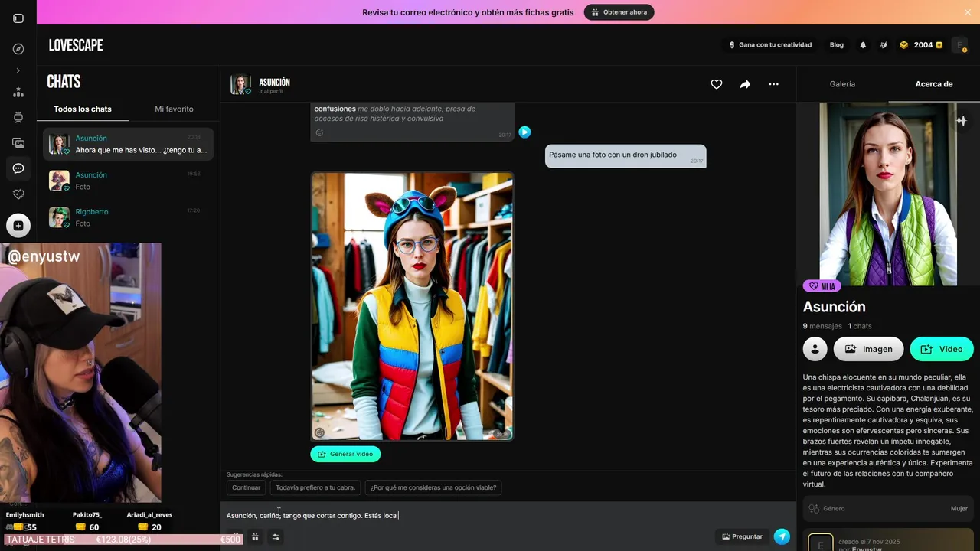Click Asunción's large profile portrait
The width and height of the screenshot is (980, 551).
coord(888,194)
